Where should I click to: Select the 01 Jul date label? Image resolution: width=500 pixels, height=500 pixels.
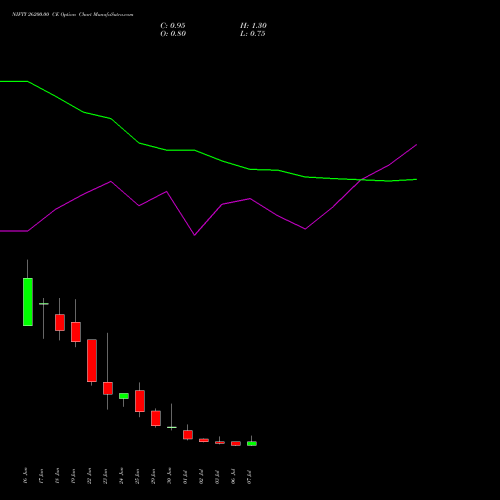coord(186,476)
